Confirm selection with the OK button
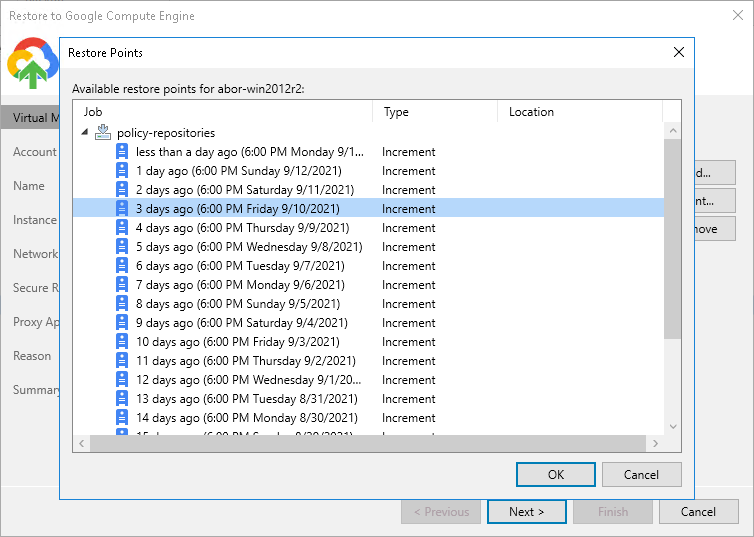Image resolution: width=754 pixels, height=537 pixels. click(x=556, y=474)
